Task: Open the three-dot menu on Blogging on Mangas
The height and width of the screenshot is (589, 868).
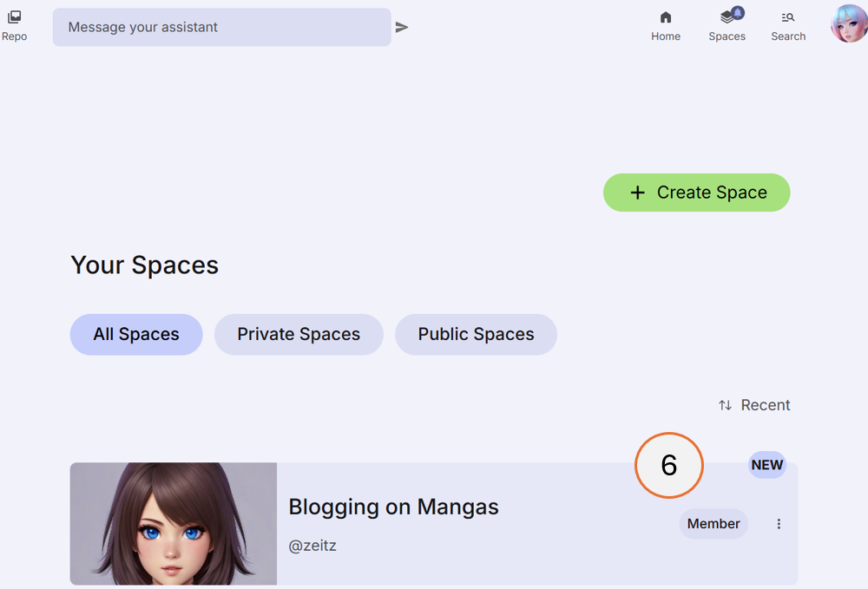Action: coord(779,524)
